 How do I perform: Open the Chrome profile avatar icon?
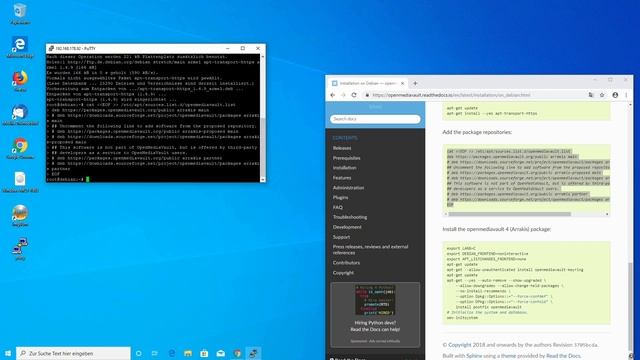point(615,95)
